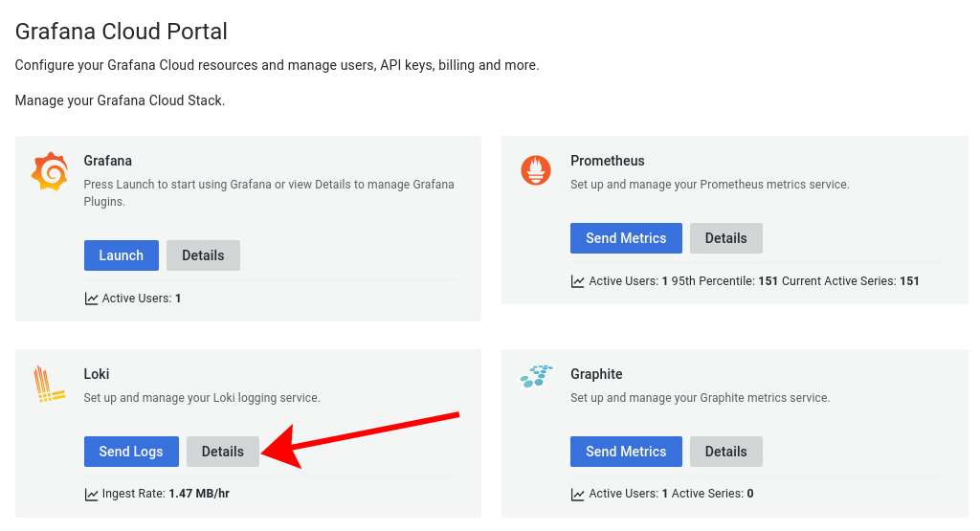View Graphite Details

[x=725, y=452]
